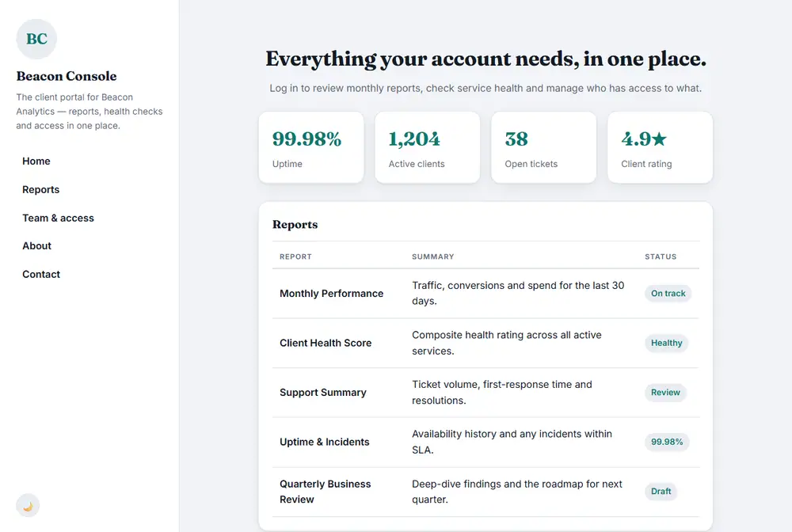Open the Monthly Performance report
The height and width of the screenshot is (532, 792).
click(x=331, y=293)
